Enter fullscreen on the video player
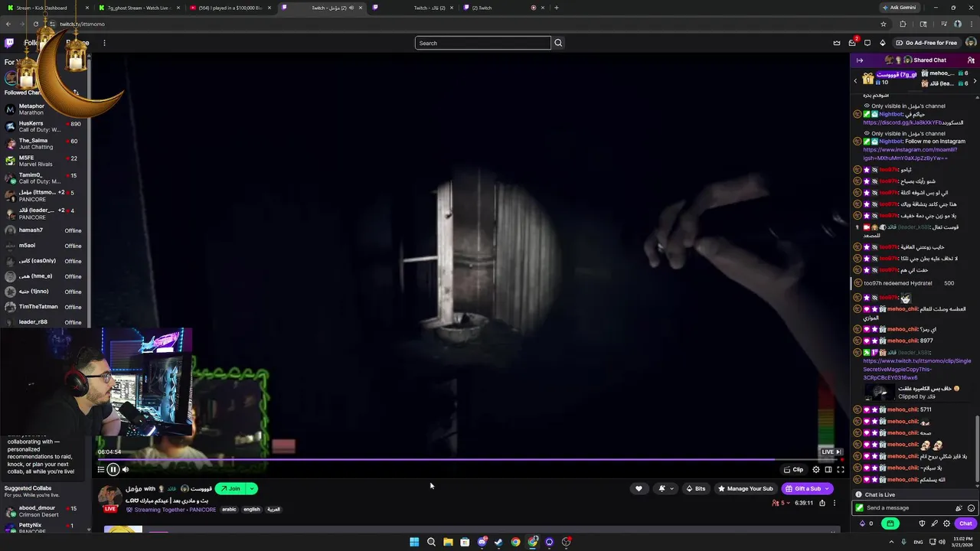 point(840,469)
